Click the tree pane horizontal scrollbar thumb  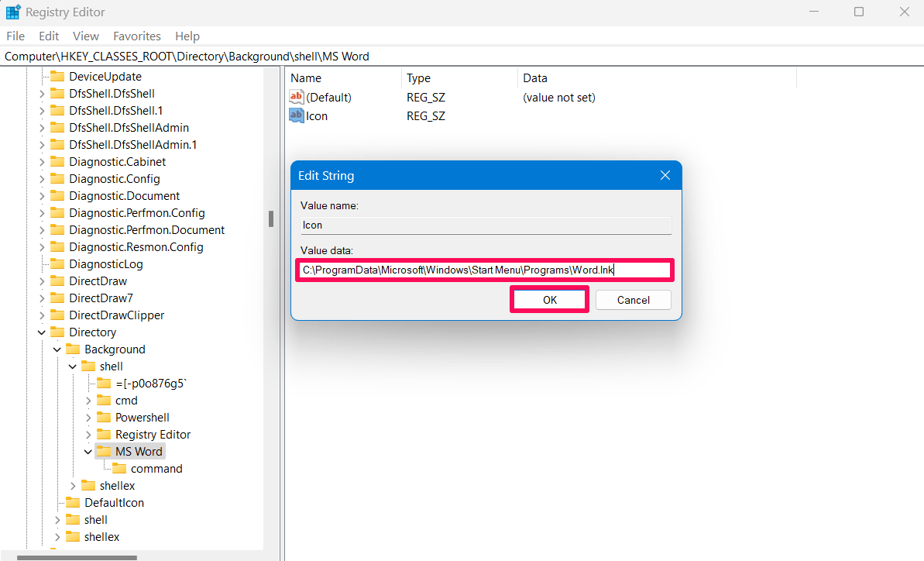click(77, 557)
